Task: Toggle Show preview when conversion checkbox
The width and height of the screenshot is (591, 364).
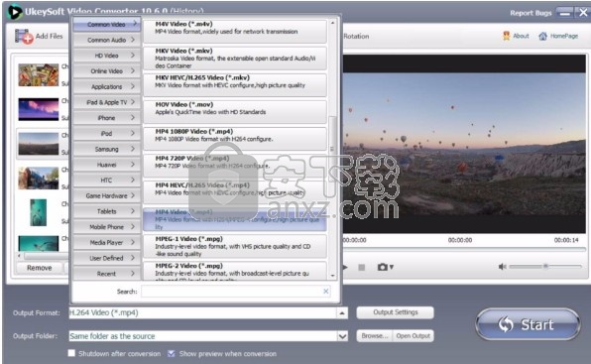Action: (172, 353)
